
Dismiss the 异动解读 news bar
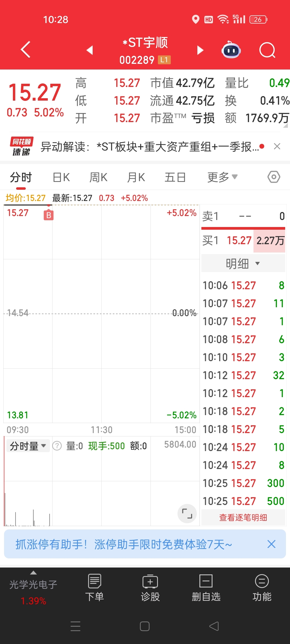click(x=277, y=147)
